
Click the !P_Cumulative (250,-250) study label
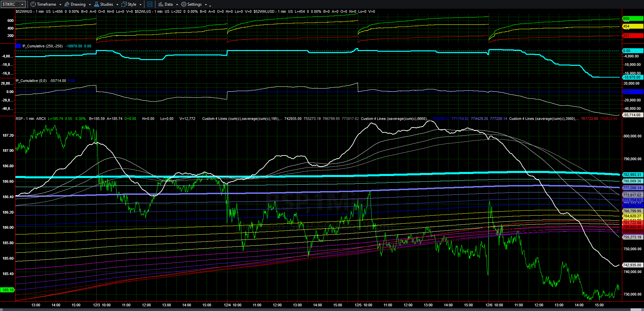tap(43, 46)
